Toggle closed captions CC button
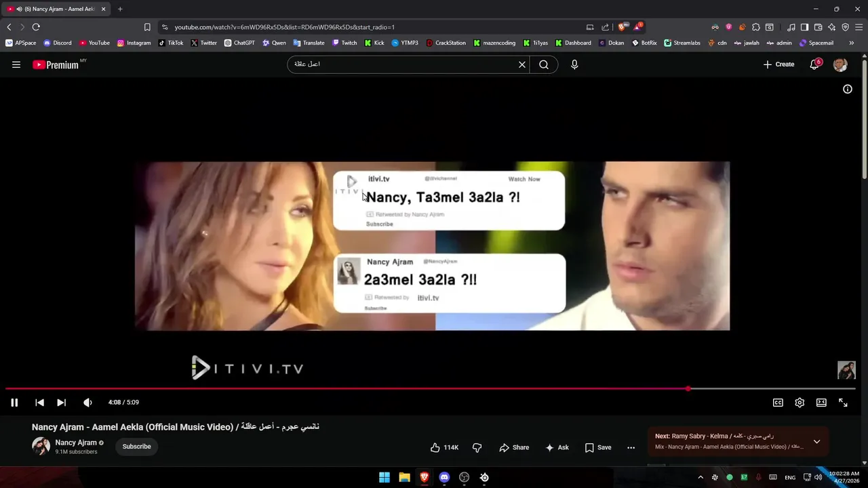The image size is (868, 488). [778, 403]
